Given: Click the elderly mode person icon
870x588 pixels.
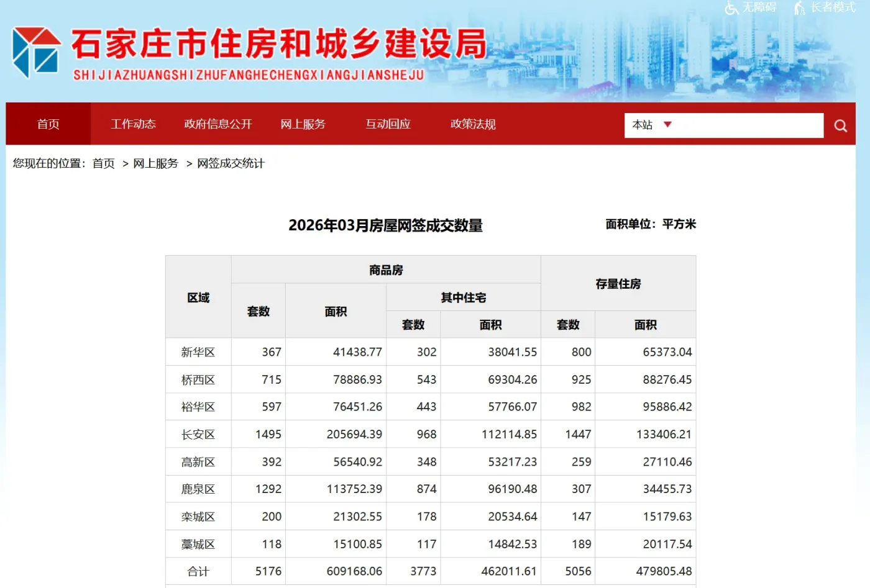Looking at the screenshot, I should 800,8.
